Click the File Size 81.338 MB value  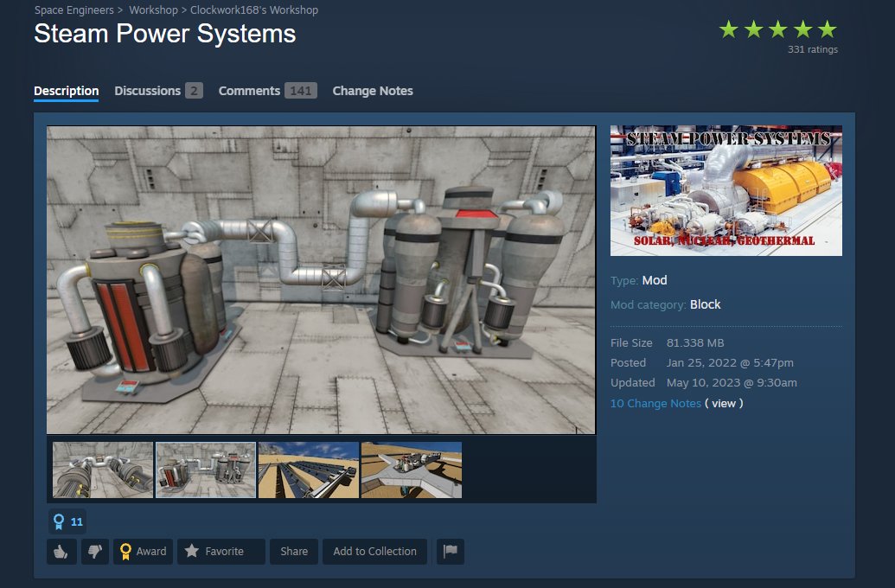(695, 342)
